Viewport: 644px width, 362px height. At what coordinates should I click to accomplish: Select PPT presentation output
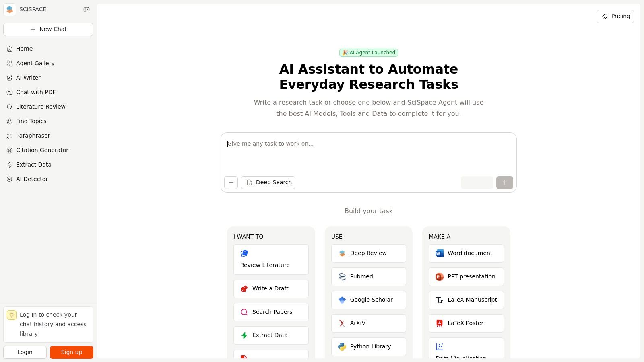pos(466,277)
